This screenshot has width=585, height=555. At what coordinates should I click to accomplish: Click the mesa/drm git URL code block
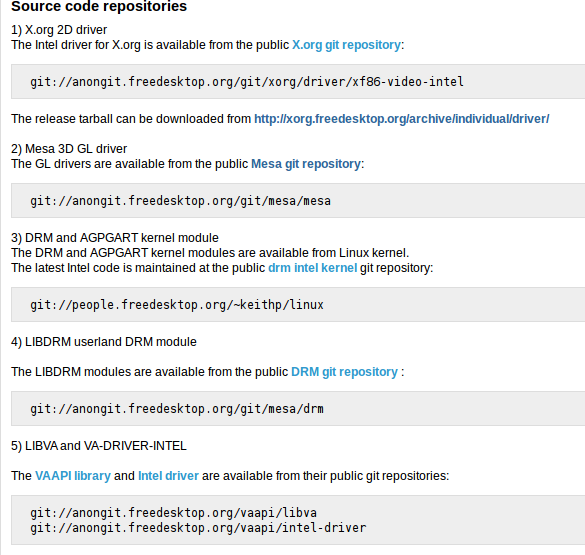pos(298,409)
